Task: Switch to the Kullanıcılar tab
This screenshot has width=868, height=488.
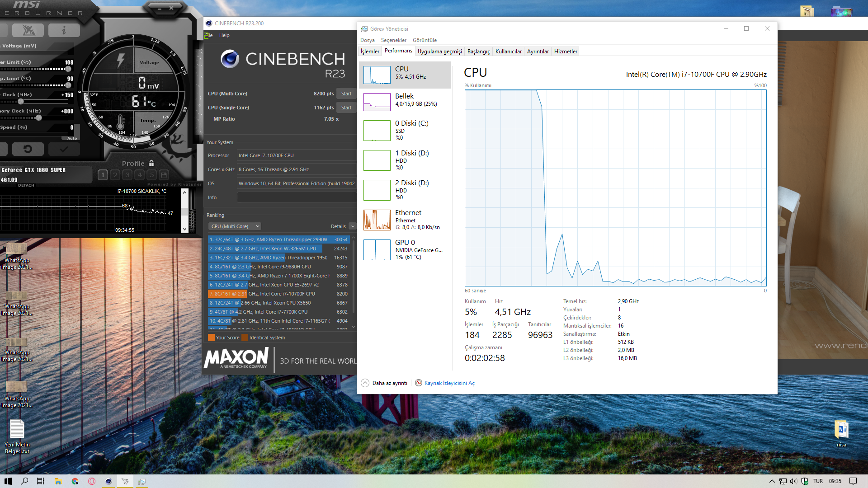Action: (508, 52)
